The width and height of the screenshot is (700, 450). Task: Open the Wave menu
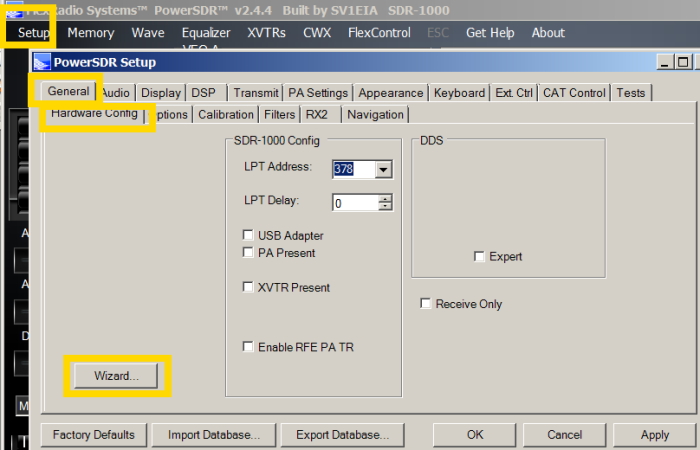coord(148,33)
